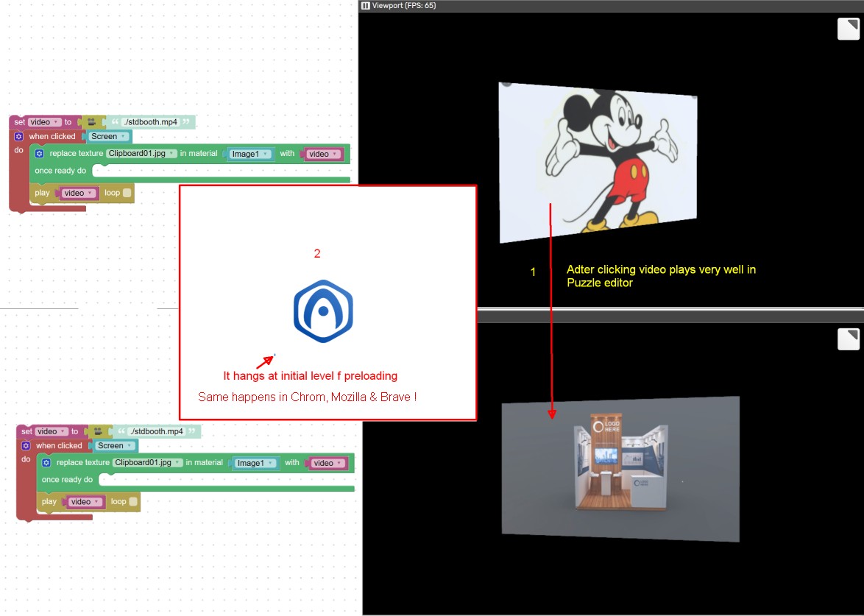Click the video camera icon in the lower puzzle set
Image resolution: width=864 pixels, height=616 pixels.
point(98,431)
